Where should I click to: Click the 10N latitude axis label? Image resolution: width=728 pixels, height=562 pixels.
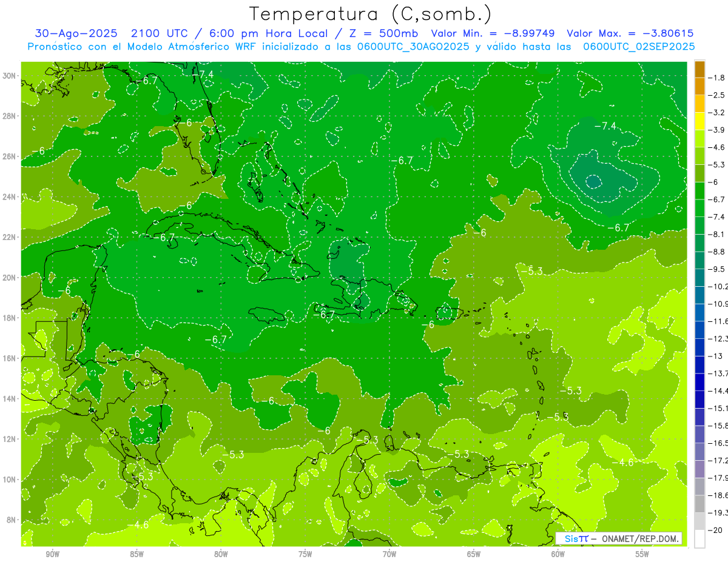10,480
